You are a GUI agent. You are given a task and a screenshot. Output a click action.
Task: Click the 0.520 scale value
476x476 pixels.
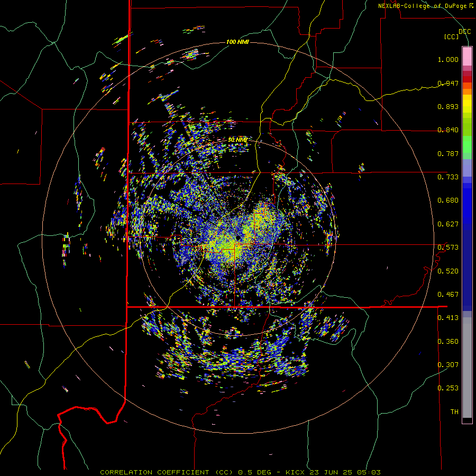(x=448, y=271)
